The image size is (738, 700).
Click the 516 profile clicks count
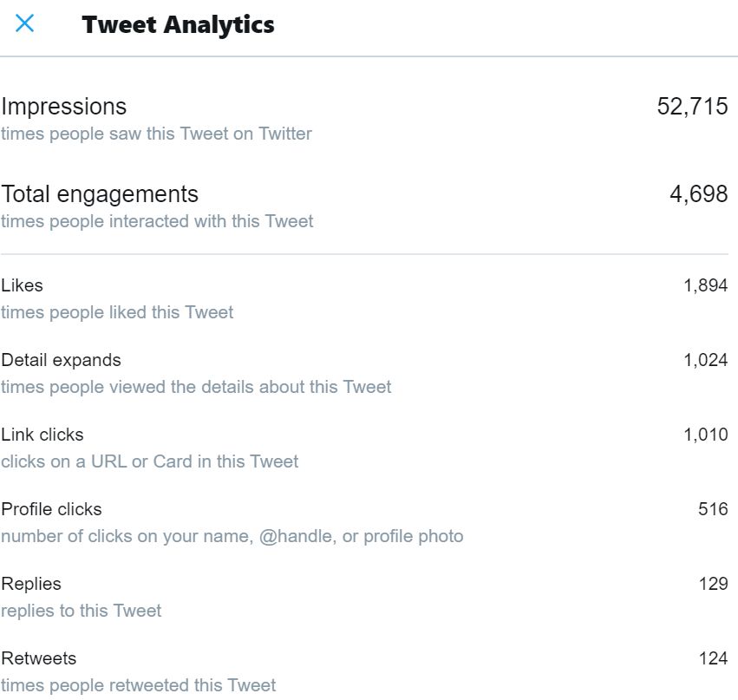(x=713, y=509)
